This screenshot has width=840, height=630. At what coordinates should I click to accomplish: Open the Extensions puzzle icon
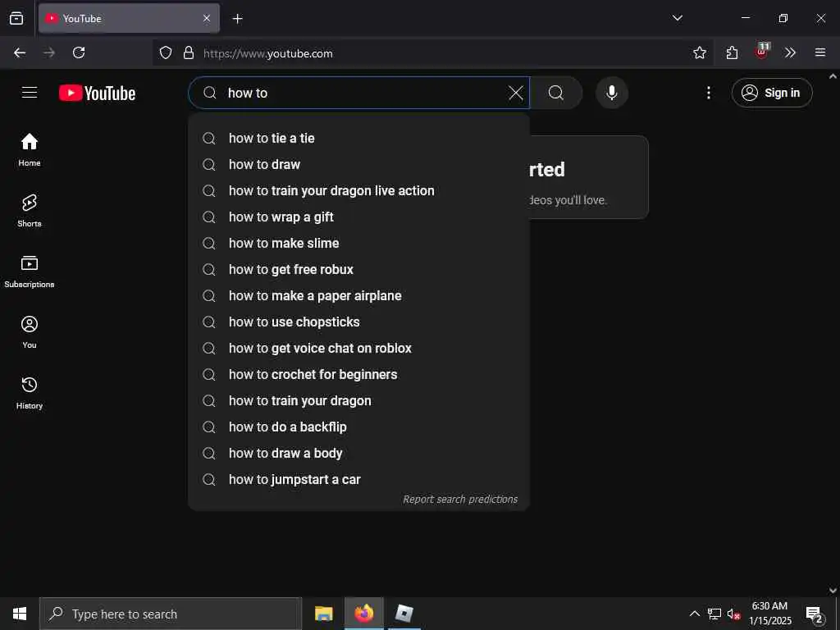tap(732, 52)
